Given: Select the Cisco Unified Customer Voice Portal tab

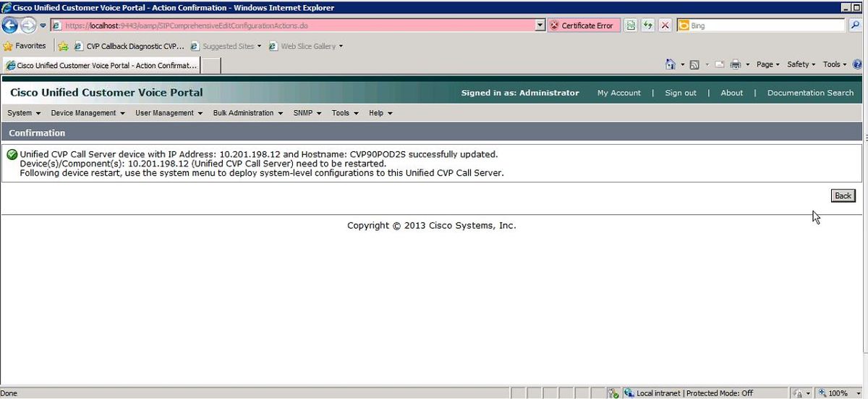Looking at the screenshot, I should 101,65.
